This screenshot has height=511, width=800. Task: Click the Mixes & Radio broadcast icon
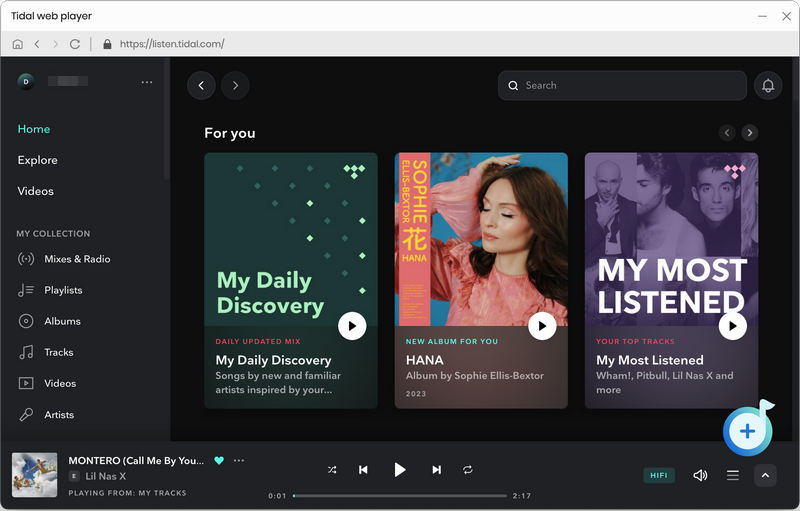click(26, 259)
